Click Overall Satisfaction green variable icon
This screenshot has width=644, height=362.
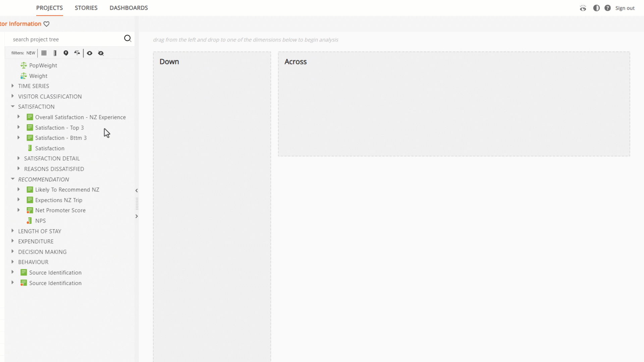tap(30, 117)
